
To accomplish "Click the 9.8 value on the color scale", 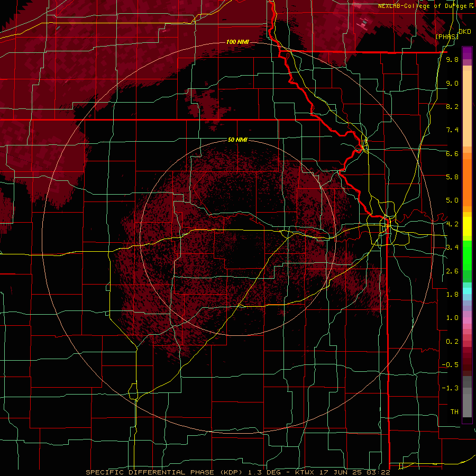I will pos(452,59).
